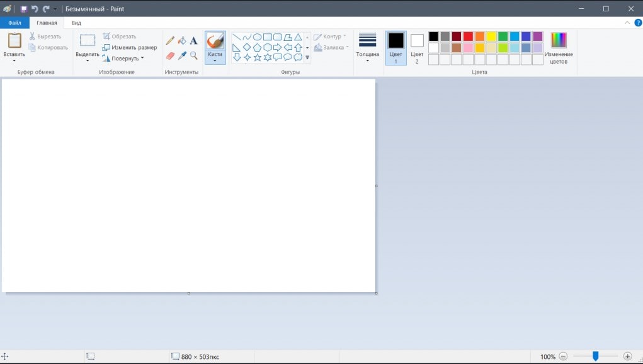This screenshot has height=364, width=643.
Task: Open the Контур outline dropdown
Action: pyautogui.click(x=330, y=37)
